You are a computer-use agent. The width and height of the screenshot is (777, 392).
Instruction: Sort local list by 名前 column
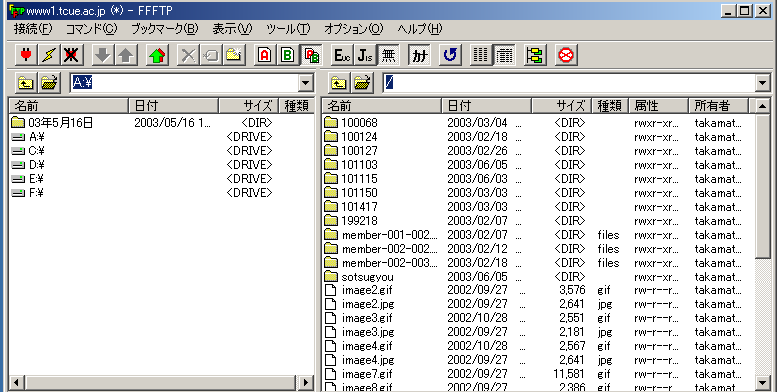point(69,106)
